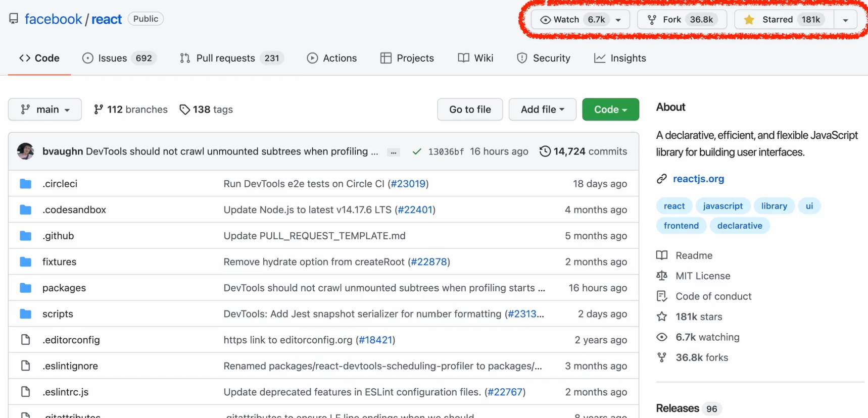868x418 pixels.
Task: Click the fork icon in the Fork button
Action: tap(652, 20)
